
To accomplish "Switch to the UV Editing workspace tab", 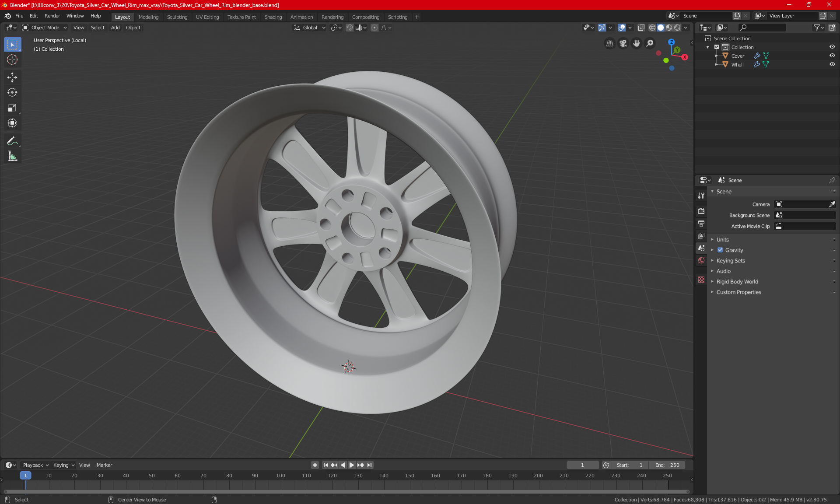I will 207,17.
